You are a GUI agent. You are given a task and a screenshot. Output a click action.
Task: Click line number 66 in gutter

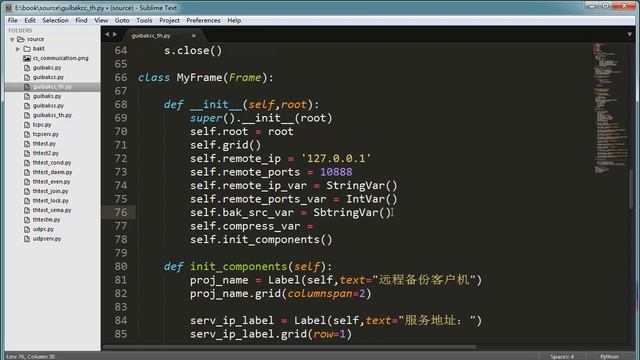(x=121, y=78)
